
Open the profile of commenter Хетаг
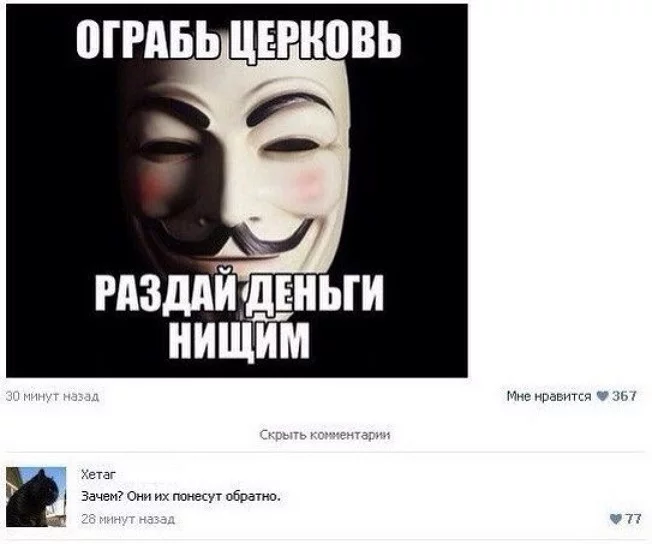[98, 474]
